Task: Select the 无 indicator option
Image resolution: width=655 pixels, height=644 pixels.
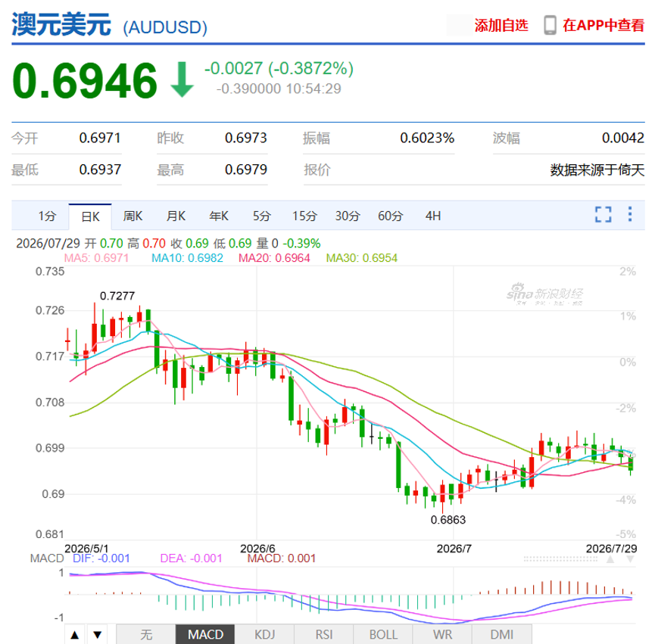Action: (x=146, y=635)
